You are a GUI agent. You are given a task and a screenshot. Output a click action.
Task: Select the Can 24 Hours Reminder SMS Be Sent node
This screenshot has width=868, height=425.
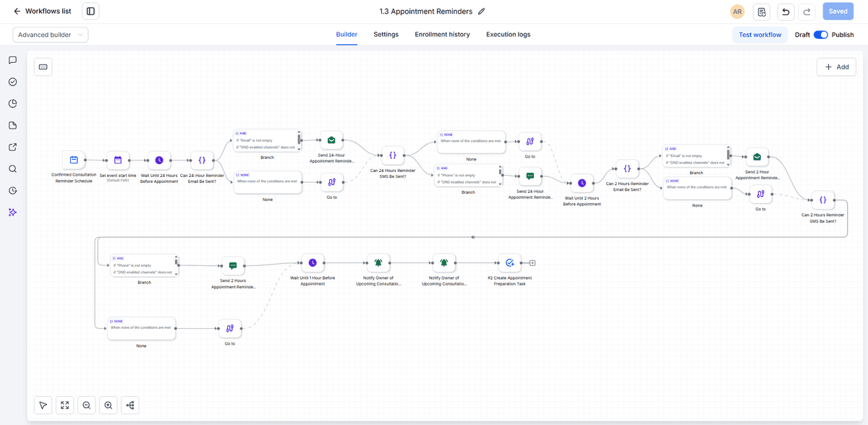click(392, 155)
